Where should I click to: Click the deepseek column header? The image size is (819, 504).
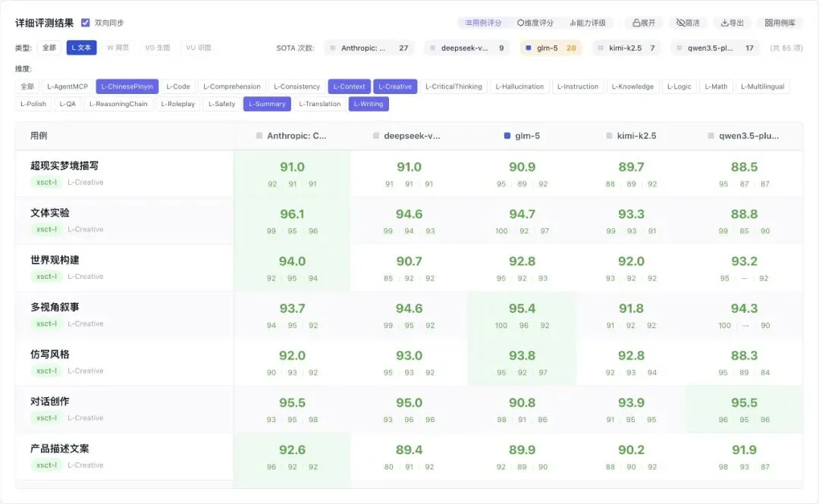pyautogui.click(x=407, y=136)
